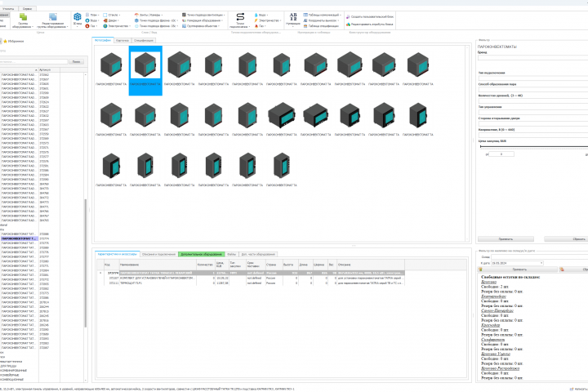
Task: Open Избранное star icon in left panel
Action: (x=5, y=42)
